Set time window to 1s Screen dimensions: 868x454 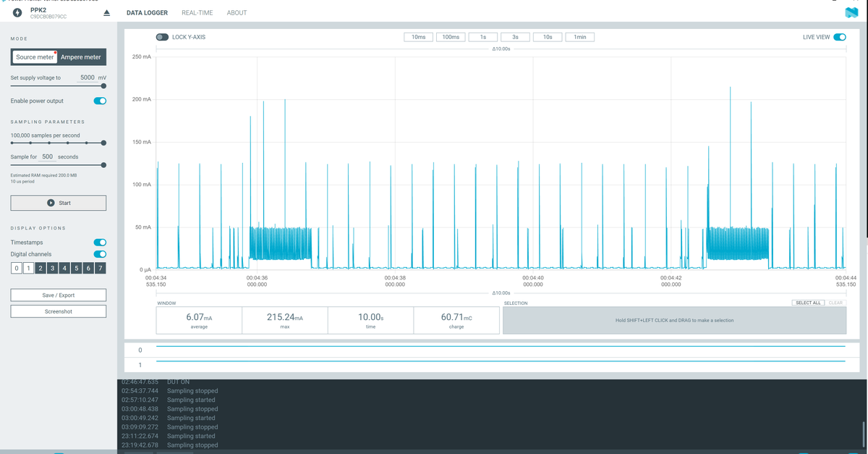click(x=482, y=37)
